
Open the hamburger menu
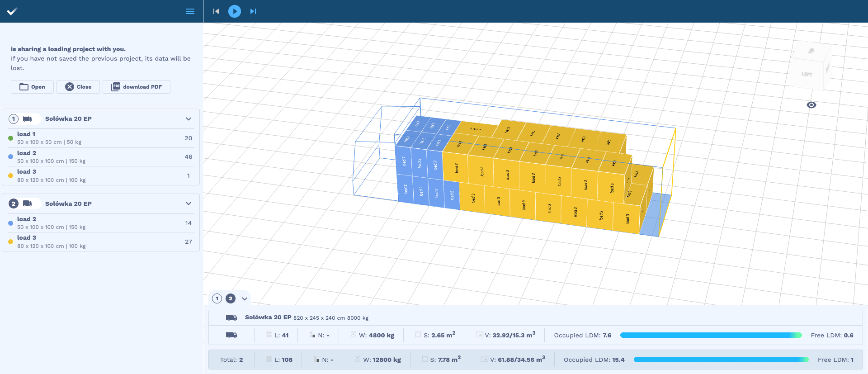pos(190,11)
